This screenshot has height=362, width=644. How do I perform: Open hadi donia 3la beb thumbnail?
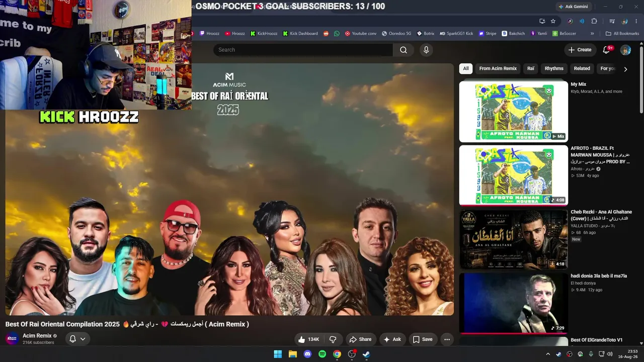(514, 303)
